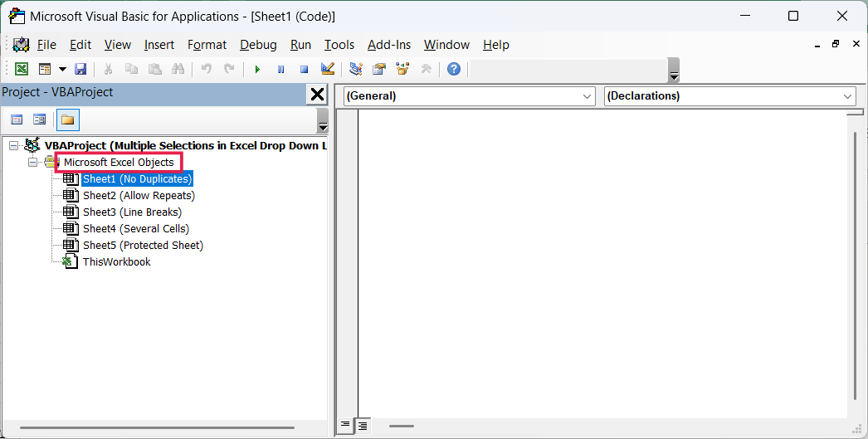
Task: Click the View Code icon in Project pane
Action: click(x=17, y=120)
